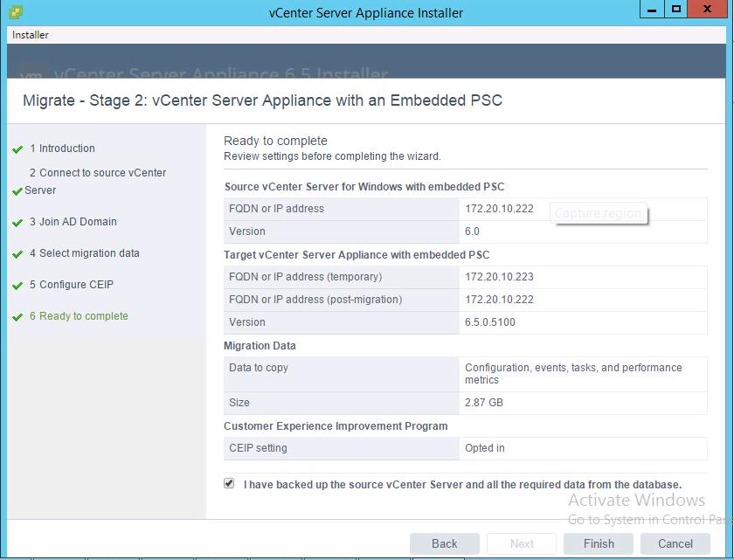
Task: Click green checkmark beside Ready to complete
Action: pos(17,317)
